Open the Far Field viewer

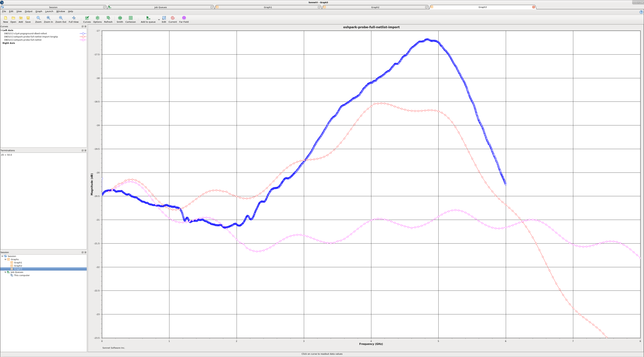coord(184,18)
